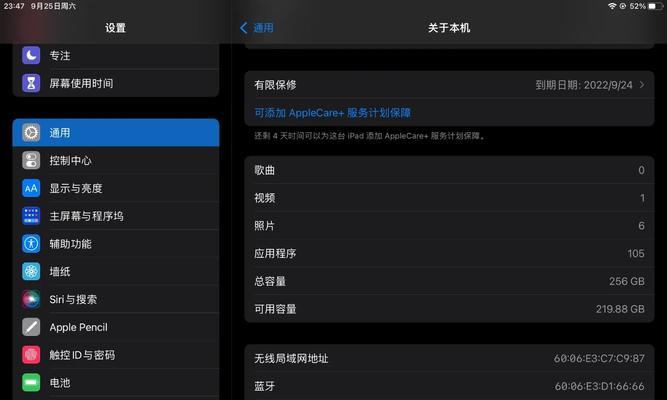667x400 pixels.
Task: Tap the Wi-Fi status icon
Action: click(612, 6)
